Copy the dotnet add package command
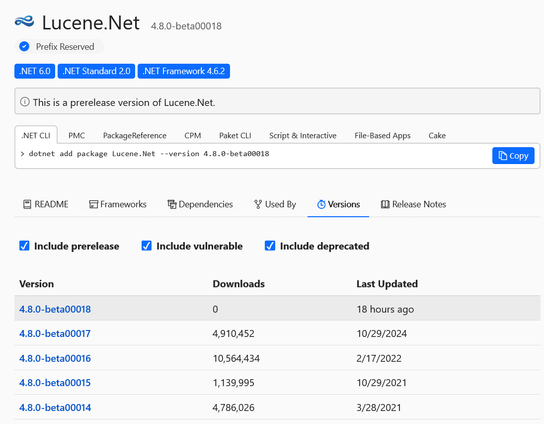Image resolution: width=544 pixels, height=424 pixels. 513,156
